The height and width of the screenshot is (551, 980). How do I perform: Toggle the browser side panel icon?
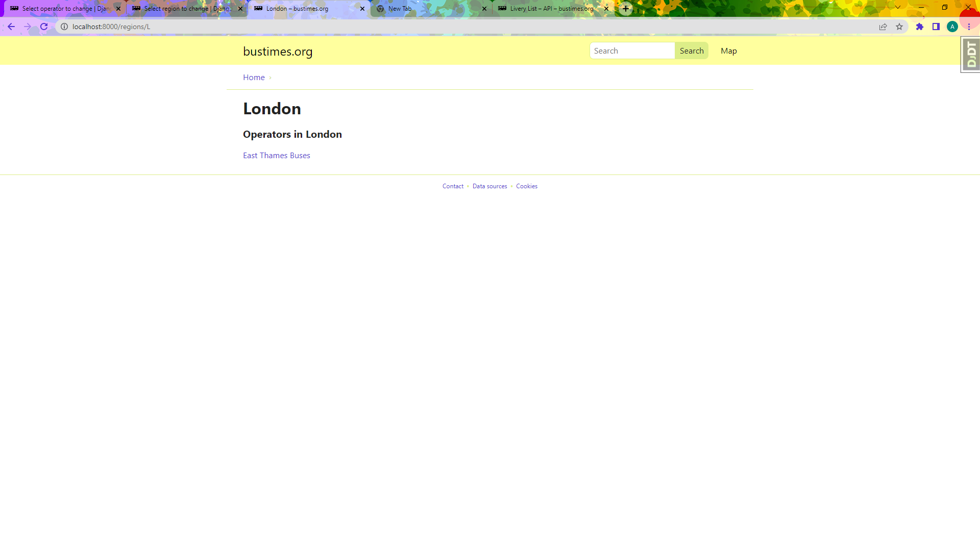[x=936, y=27]
